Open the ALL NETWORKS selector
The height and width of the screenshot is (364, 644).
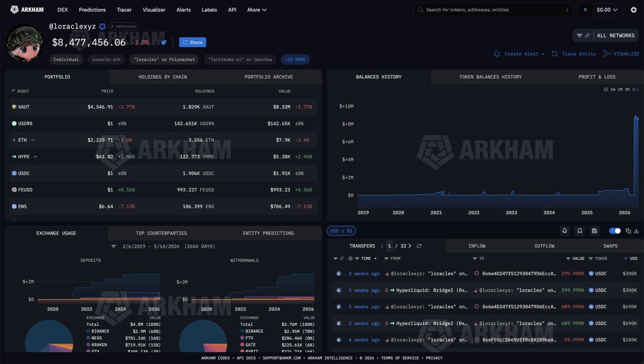coord(616,35)
